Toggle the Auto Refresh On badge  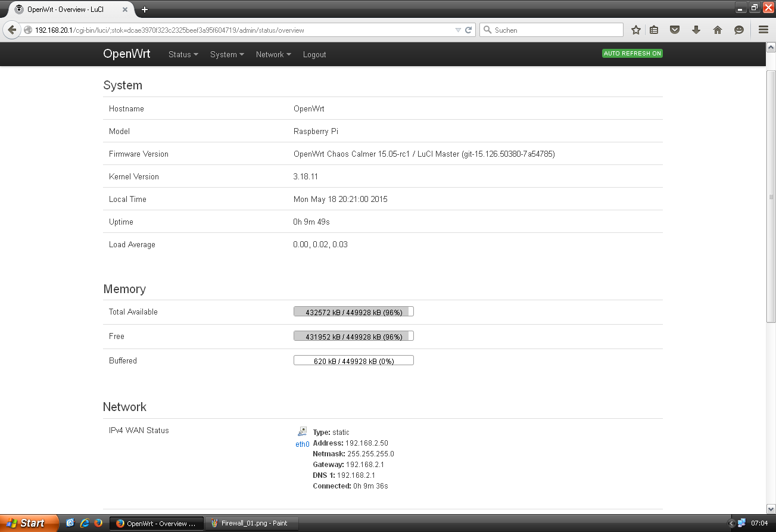point(632,54)
